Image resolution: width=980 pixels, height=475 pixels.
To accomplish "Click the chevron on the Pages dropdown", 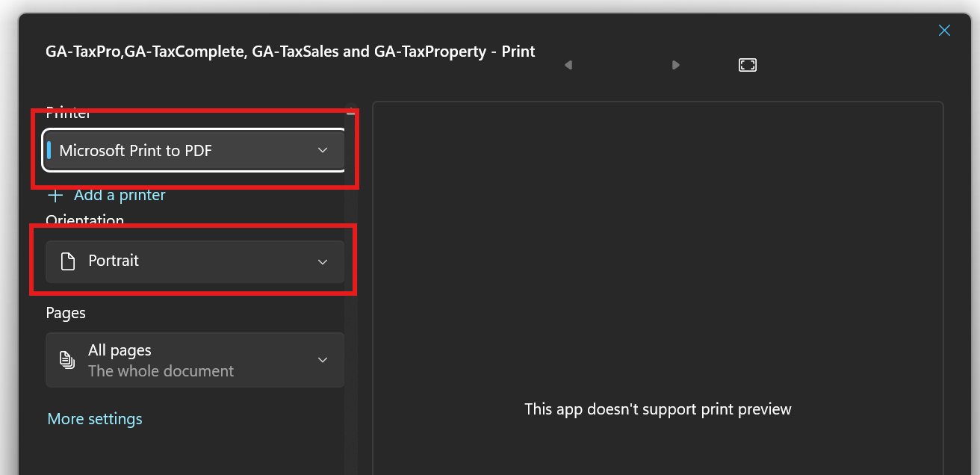I will pyautogui.click(x=323, y=360).
